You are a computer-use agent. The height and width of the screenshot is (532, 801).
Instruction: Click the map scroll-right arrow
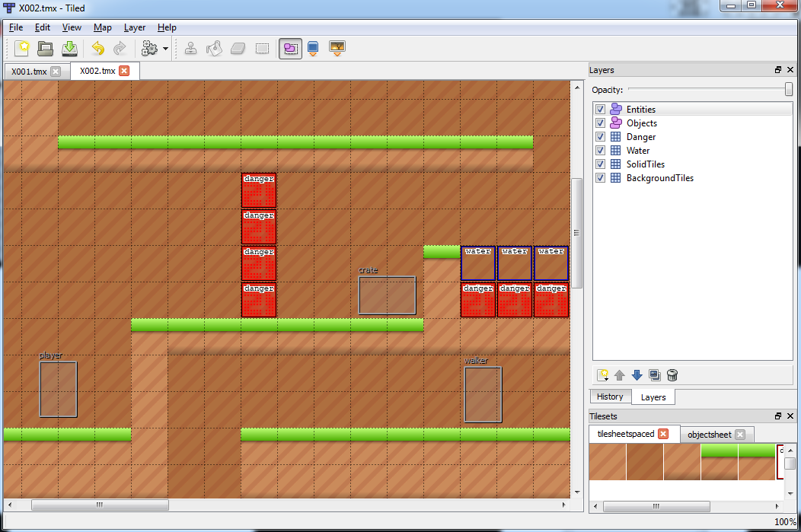[564, 505]
